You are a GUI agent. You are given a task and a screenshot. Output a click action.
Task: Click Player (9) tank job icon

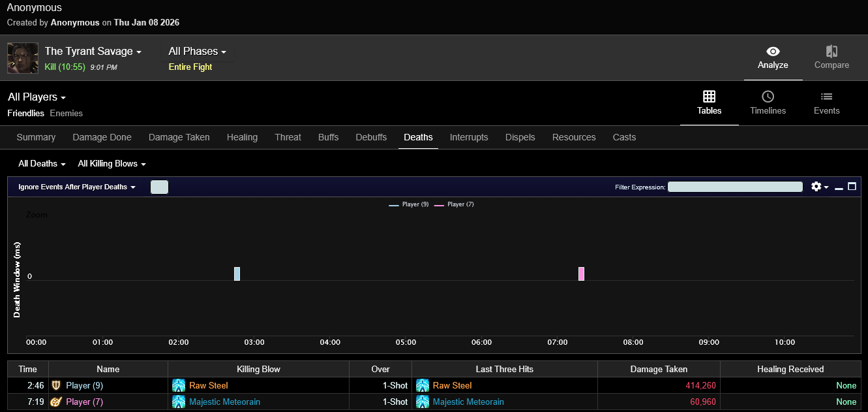coord(57,385)
